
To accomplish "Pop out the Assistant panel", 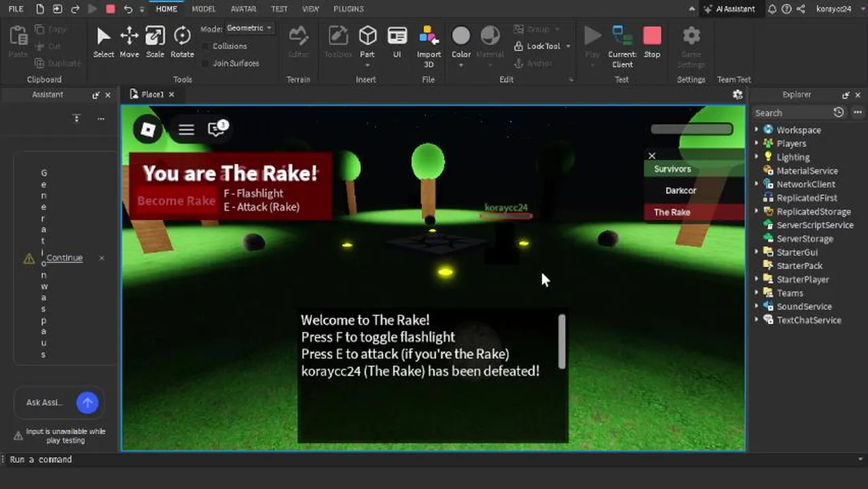I will 96,95.
